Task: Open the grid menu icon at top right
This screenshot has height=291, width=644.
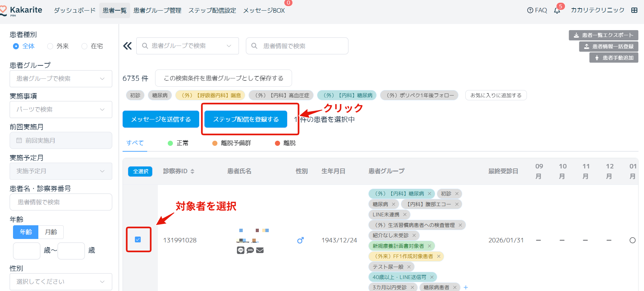Action: [634, 10]
